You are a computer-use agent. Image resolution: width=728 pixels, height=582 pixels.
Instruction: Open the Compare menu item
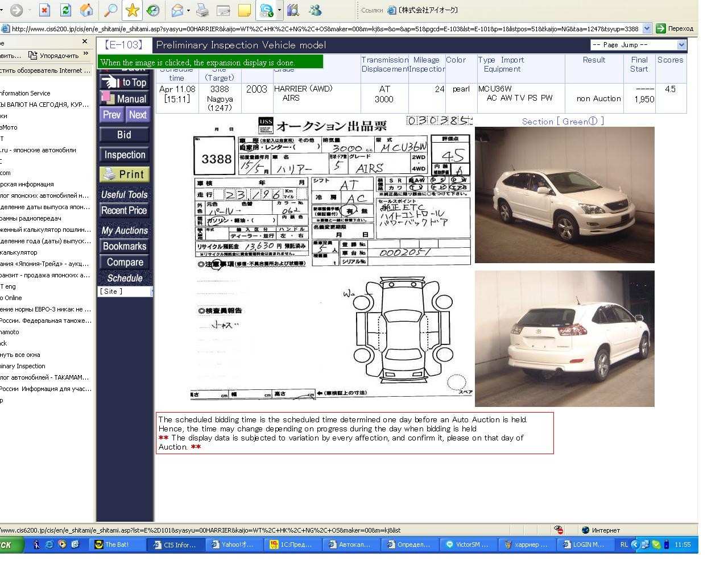(125, 262)
